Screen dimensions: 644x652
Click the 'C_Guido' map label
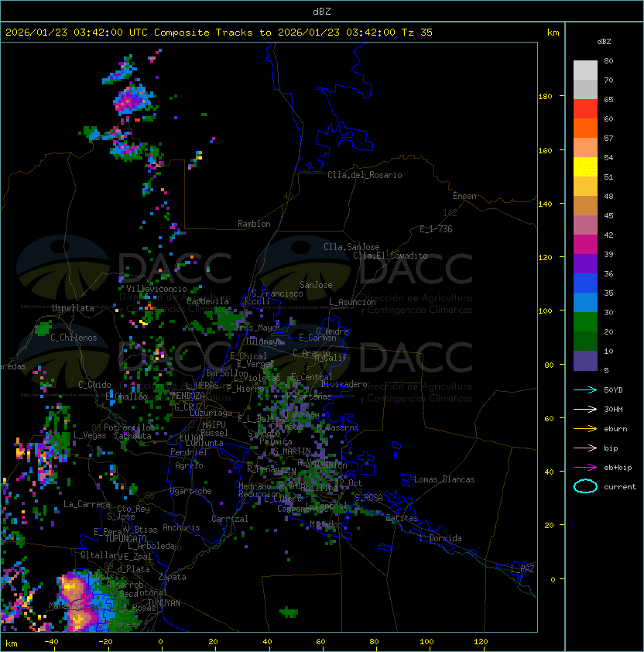(x=94, y=385)
